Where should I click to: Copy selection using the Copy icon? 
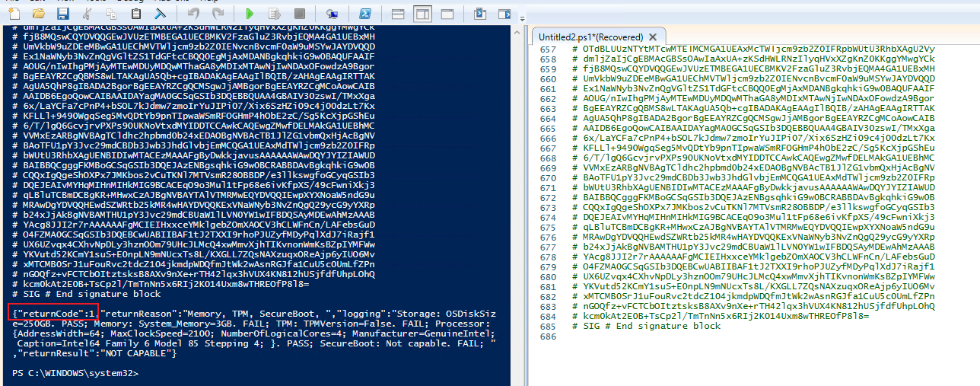[x=111, y=14]
